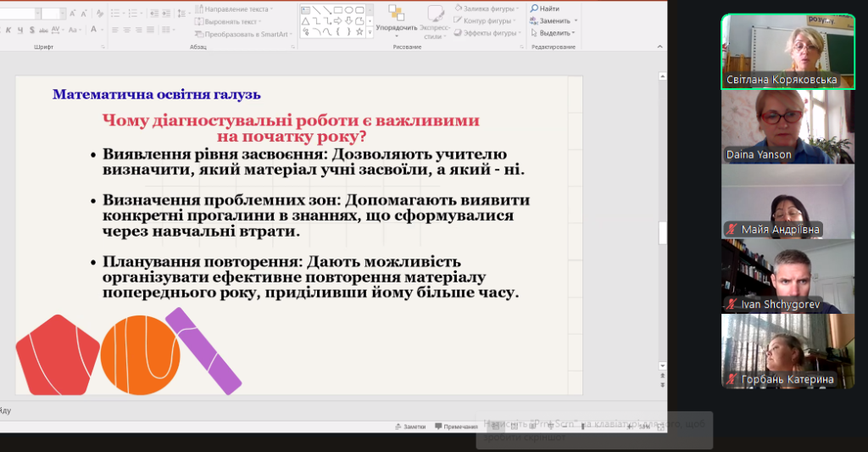Open the font name combo box arrow
This screenshot has height=452, width=868.
coord(37,14)
